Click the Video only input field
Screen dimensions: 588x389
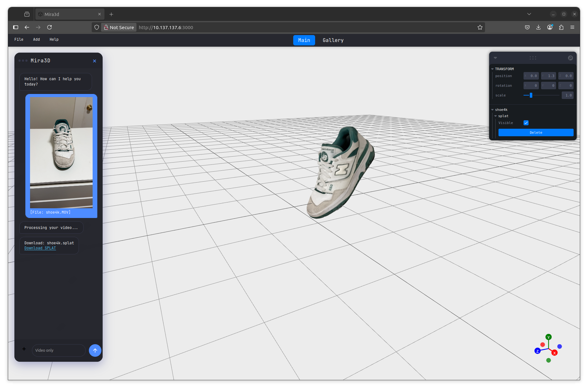tap(59, 350)
